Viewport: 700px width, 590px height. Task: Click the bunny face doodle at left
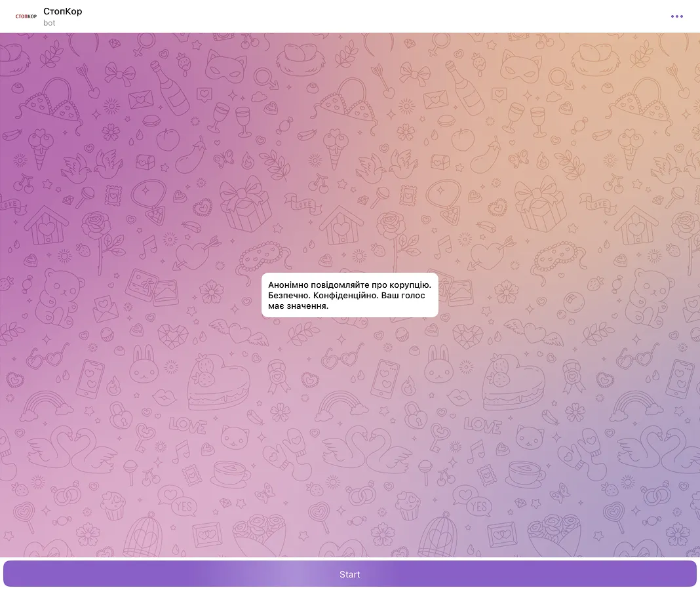coord(144,364)
